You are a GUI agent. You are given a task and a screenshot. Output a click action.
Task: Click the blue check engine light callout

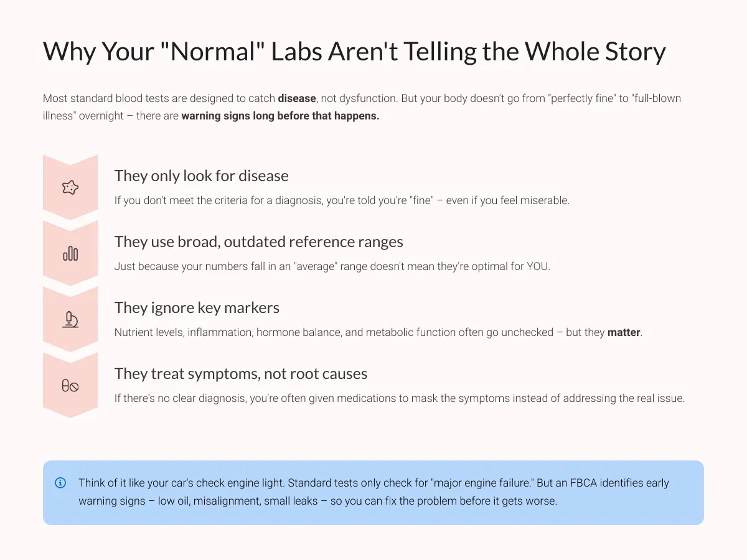point(374,492)
